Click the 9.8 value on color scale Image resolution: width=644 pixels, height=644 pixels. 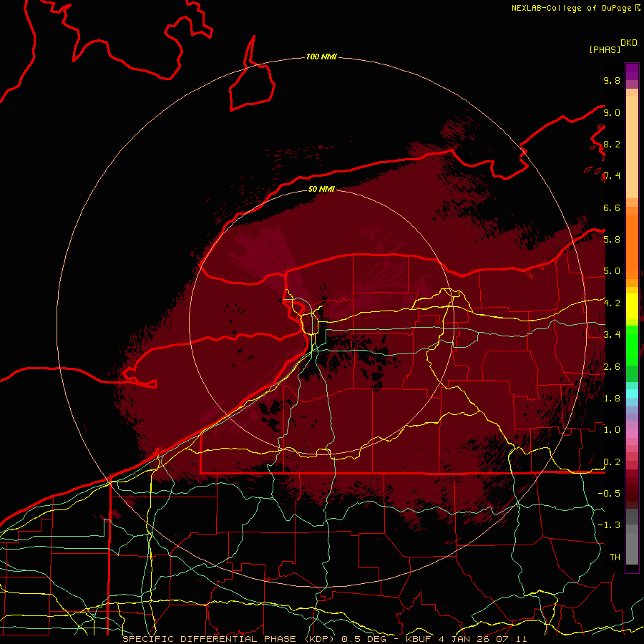pyautogui.click(x=612, y=80)
